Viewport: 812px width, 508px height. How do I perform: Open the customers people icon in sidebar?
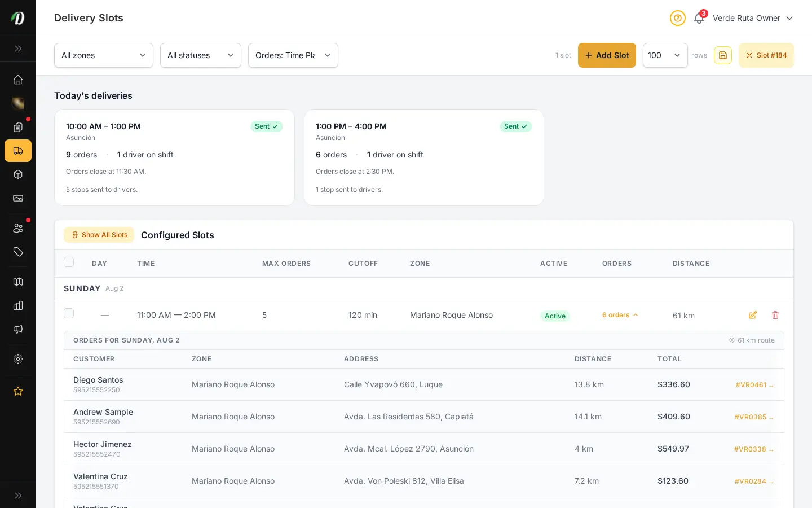point(18,228)
